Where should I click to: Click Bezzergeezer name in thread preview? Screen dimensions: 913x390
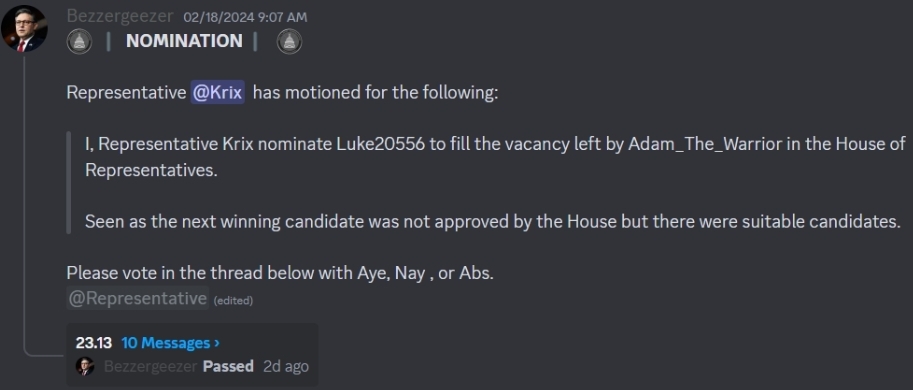pyautogui.click(x=150, y=366)
